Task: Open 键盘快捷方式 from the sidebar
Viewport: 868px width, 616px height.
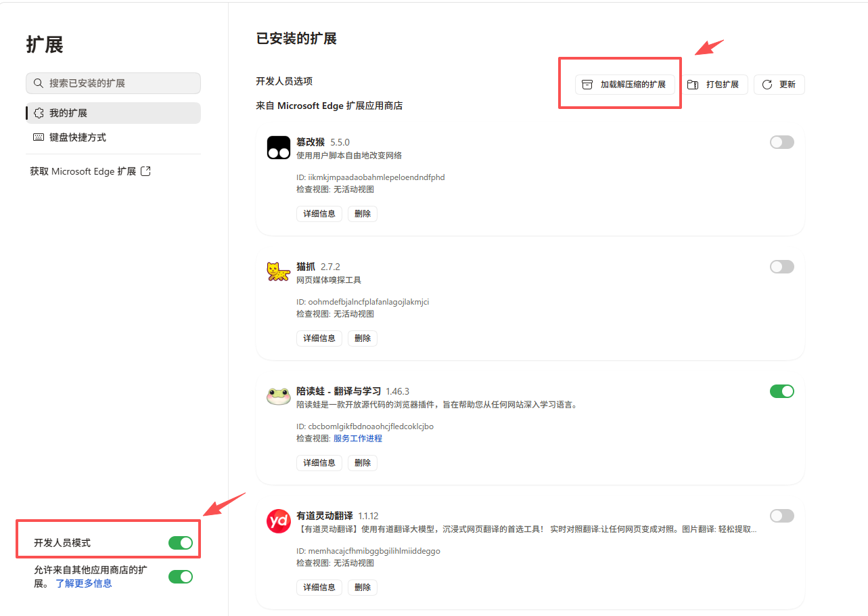Action: click(113, 137)
